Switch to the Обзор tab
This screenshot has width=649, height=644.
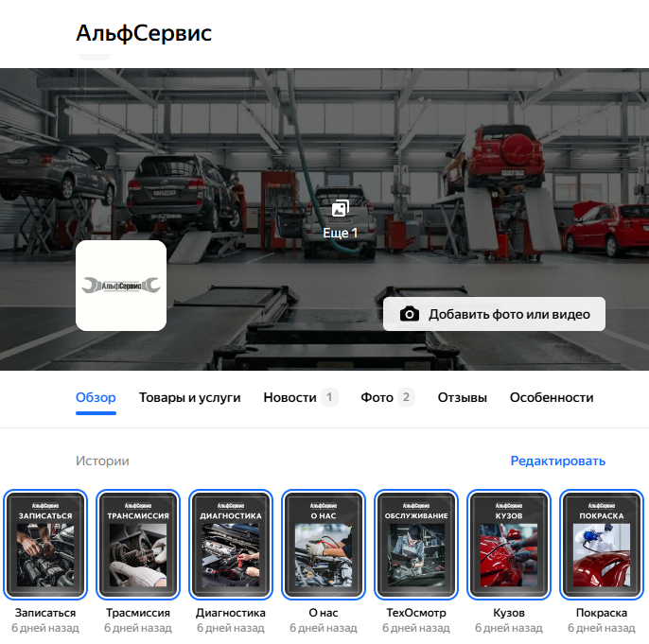coord(96,397)
